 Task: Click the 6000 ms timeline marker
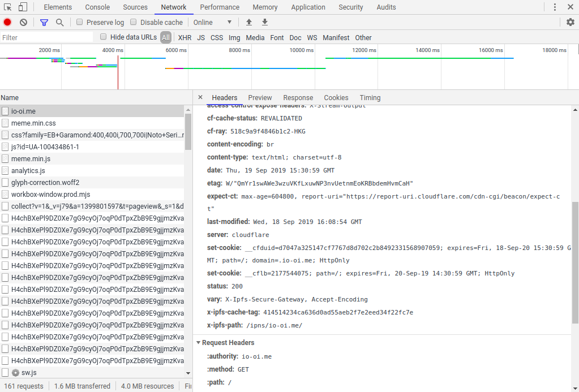pos(176,50)
